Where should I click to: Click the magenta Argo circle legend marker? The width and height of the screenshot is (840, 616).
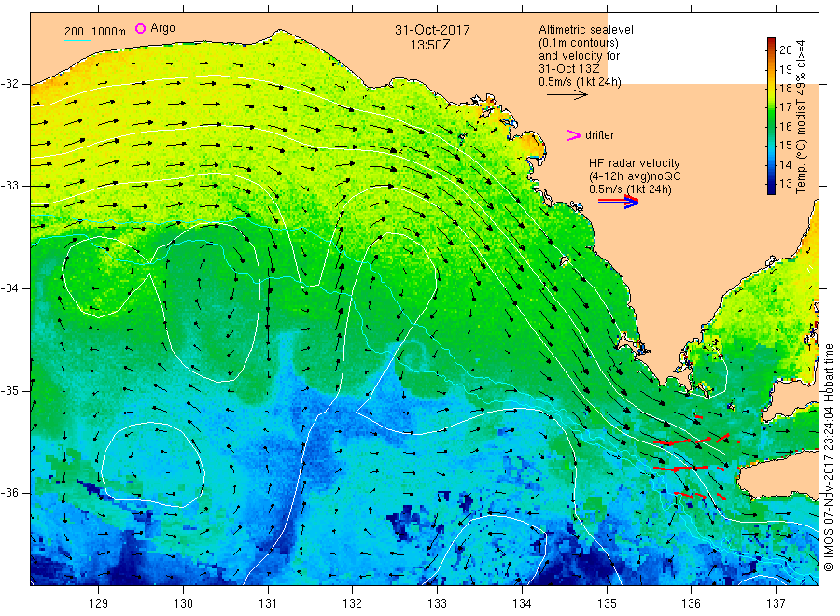[x=140, y=28]
